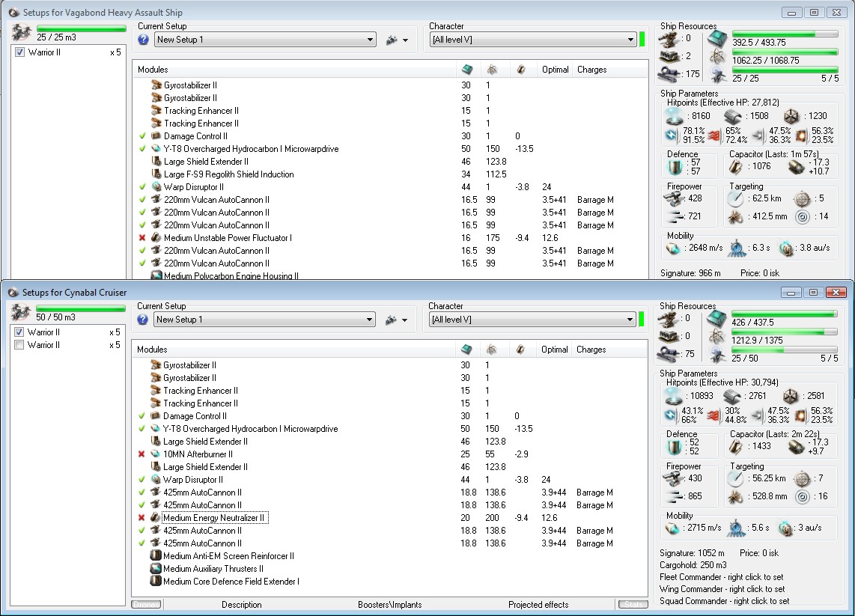Click the align time icon showing 5.6 s
The width and height of the screenshot is (855, 616).
pyautogui.click(x=737, y=528)
